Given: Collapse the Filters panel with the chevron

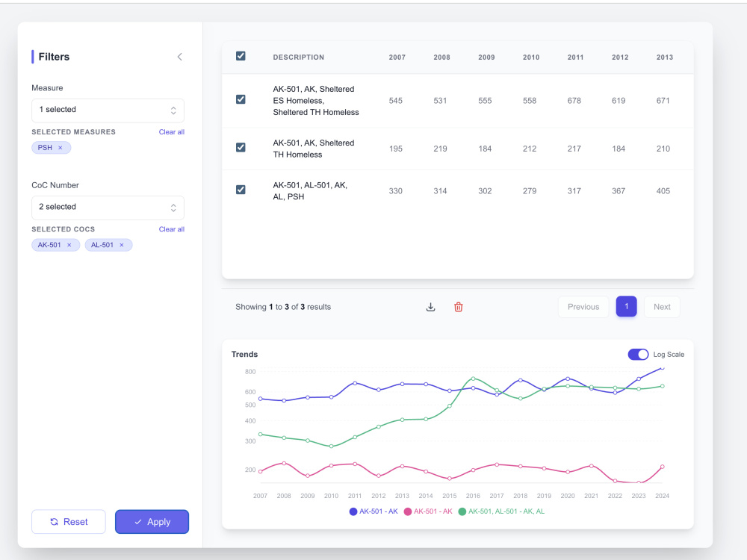Looking at the screenshot, I should (x=179, y=57).
